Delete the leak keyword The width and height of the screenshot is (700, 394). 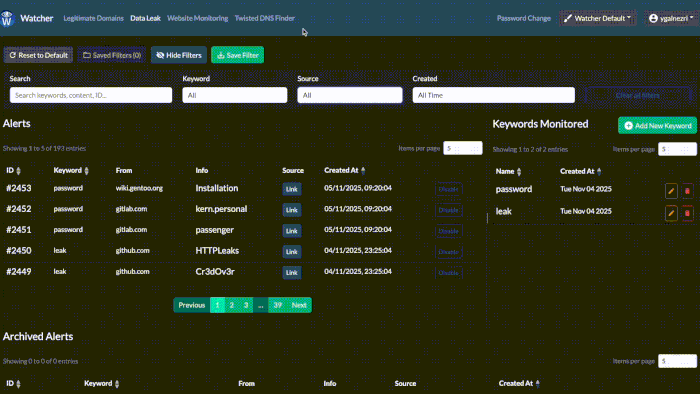tap(687, 213)
